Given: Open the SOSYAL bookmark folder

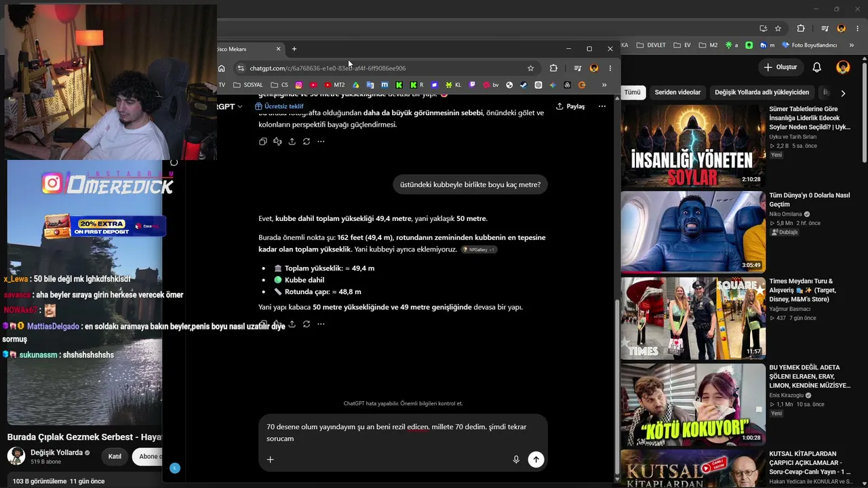Looking at the screenshot, I should [x=248, y=85].
